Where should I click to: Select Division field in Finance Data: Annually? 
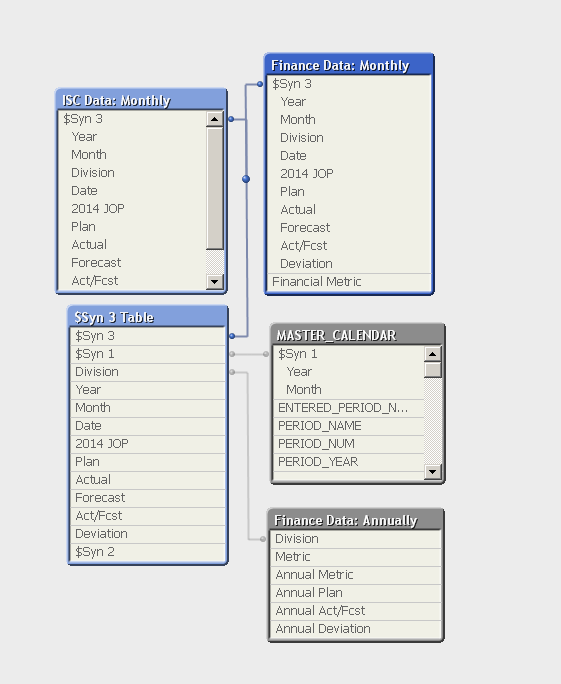356,539
